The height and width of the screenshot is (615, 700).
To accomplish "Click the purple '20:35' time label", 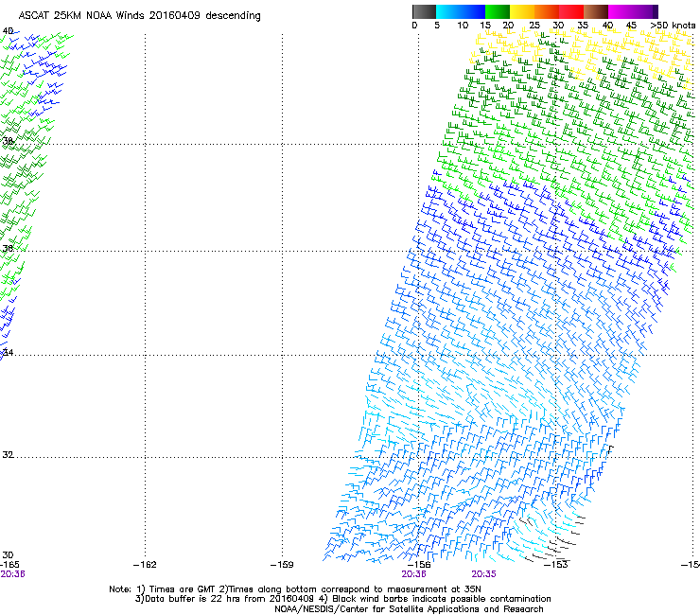I will pos(483,574).
